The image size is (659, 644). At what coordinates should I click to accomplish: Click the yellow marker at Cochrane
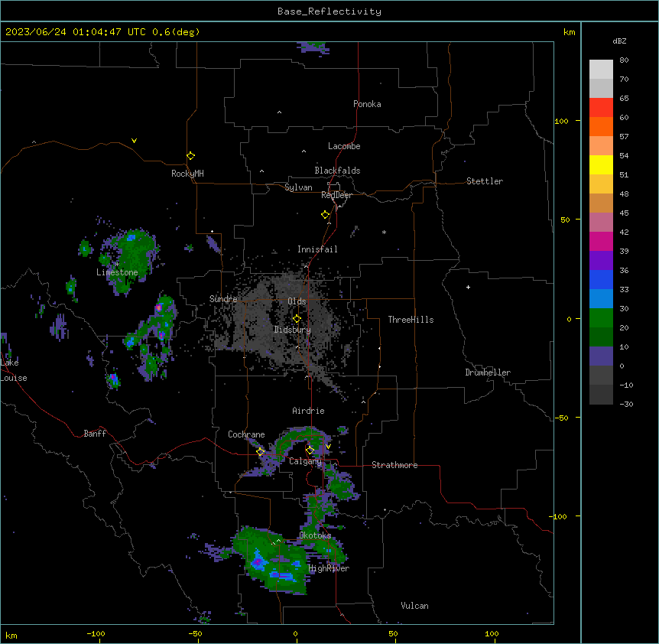pyautogui.click(x=260, y=451)
